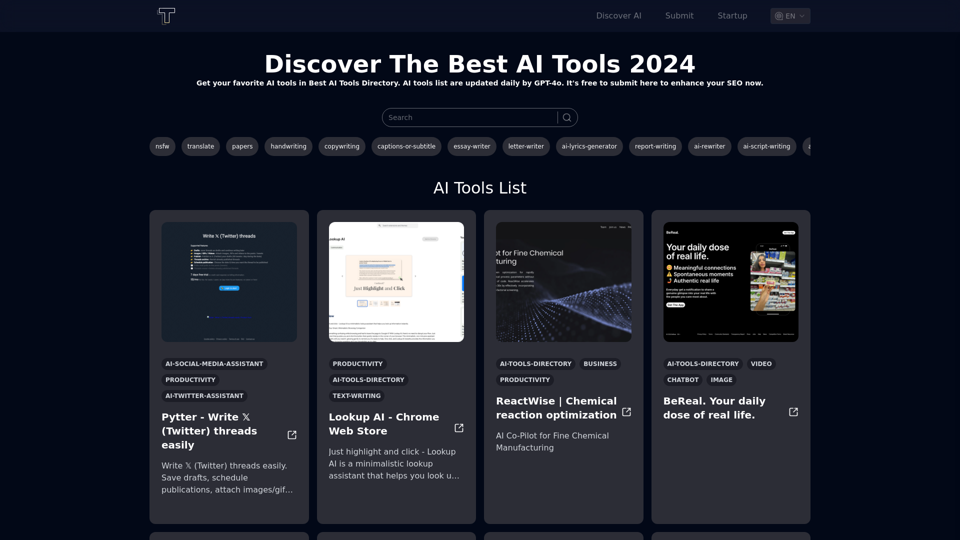Click the BUSINESS tag

click(600, 364)
